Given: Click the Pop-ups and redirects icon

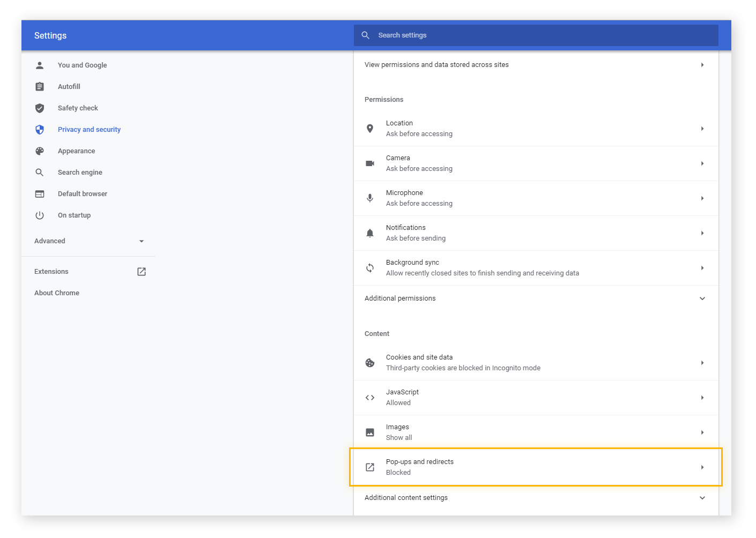Looking at the screenshot, I should (x=370, y=467).
